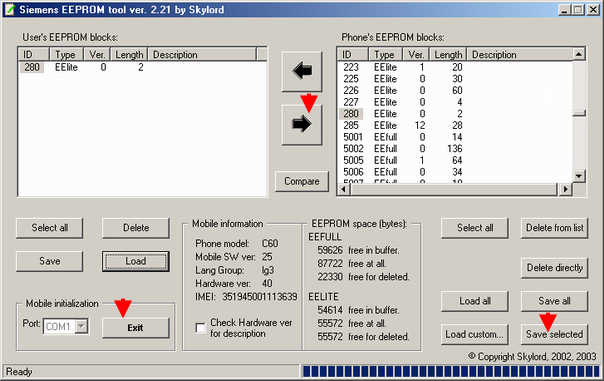Screen dimensions: 604x381
Task: Click Length column header in phone's blocks list
Action: tap(448, 55)
